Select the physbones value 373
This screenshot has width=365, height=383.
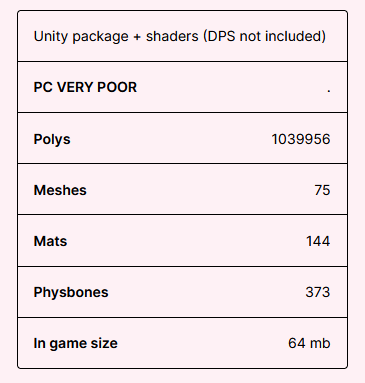click(318, 292)
